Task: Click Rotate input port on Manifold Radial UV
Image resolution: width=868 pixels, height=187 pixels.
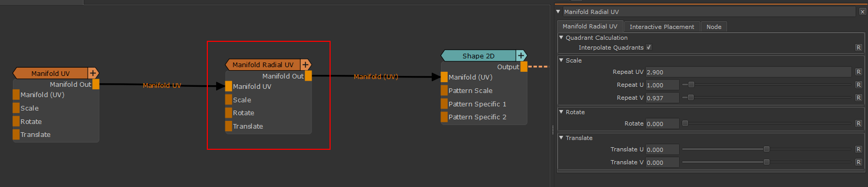Action: [x=228, y=113]
